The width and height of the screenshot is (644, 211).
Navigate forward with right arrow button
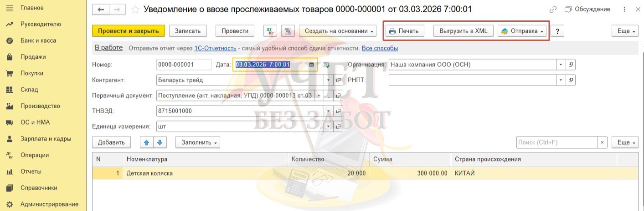117,9
